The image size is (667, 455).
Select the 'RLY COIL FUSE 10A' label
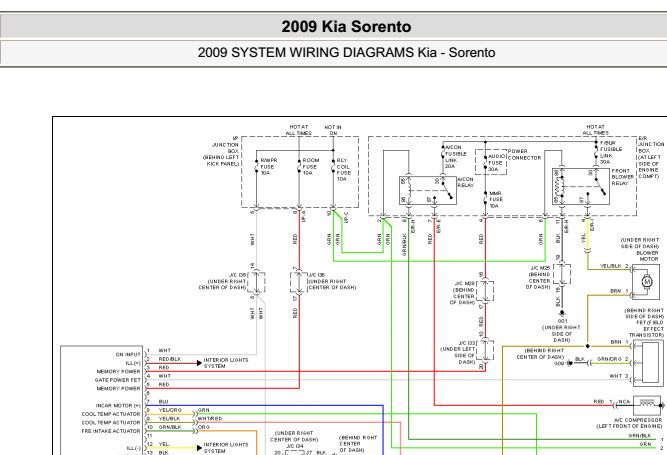(x=344, y=170)
